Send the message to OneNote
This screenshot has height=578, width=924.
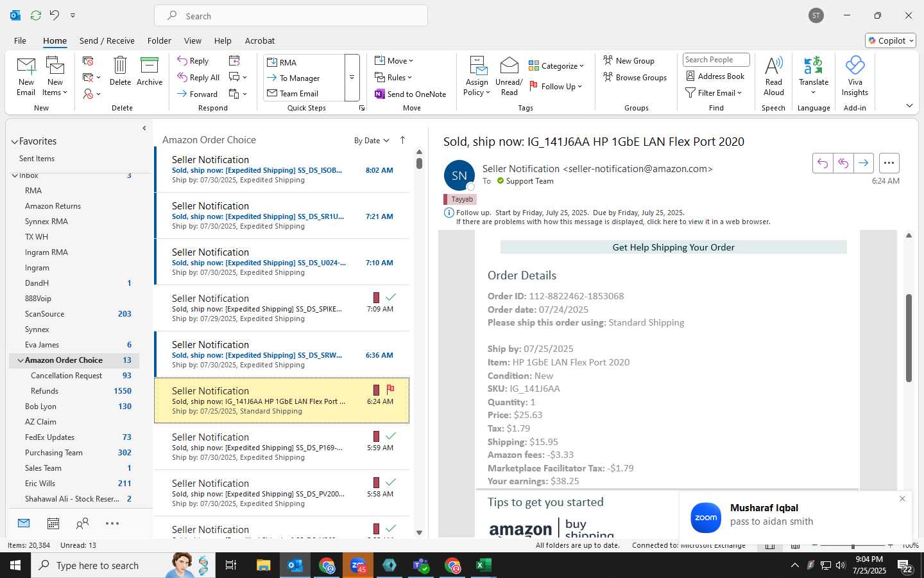[411, 94]
